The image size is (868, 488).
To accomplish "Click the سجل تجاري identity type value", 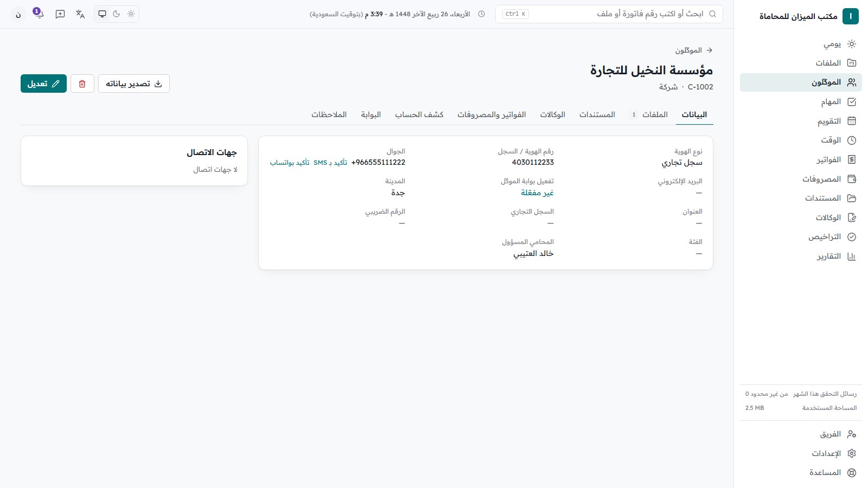I will click(x=682, y=163).
